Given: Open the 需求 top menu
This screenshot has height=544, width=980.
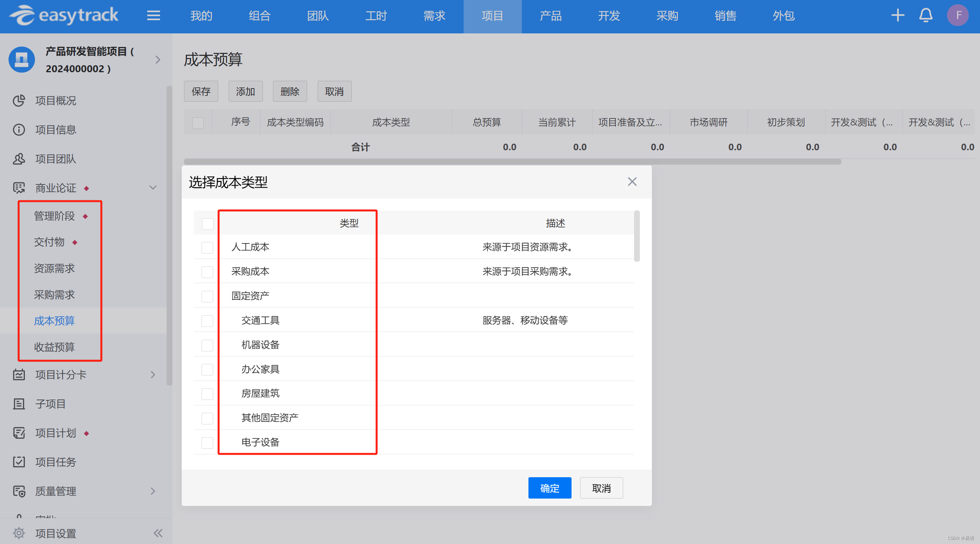Looking at the screenshot, I should point(434,16).
